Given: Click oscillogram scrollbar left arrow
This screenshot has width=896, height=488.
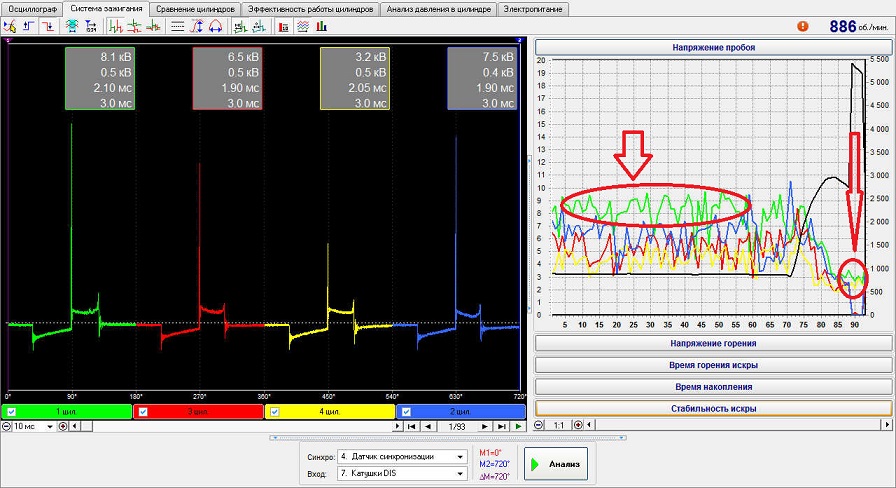Looking at the screenshot, I should (74, 426).
